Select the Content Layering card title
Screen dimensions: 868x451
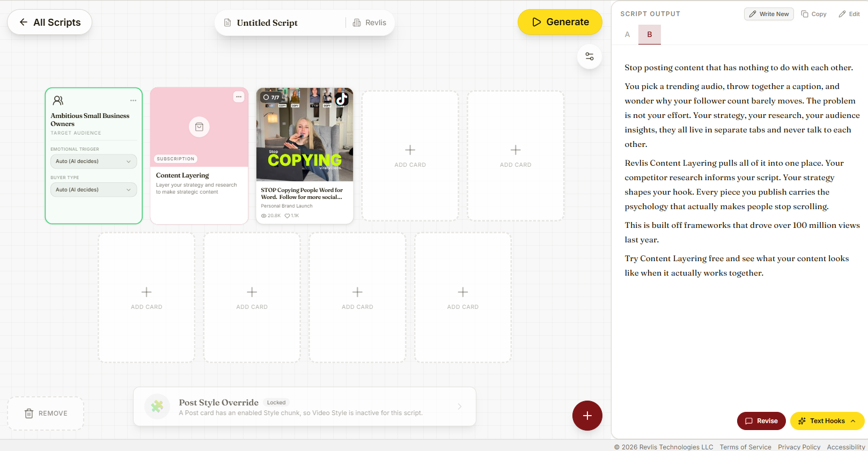point(182,175)
